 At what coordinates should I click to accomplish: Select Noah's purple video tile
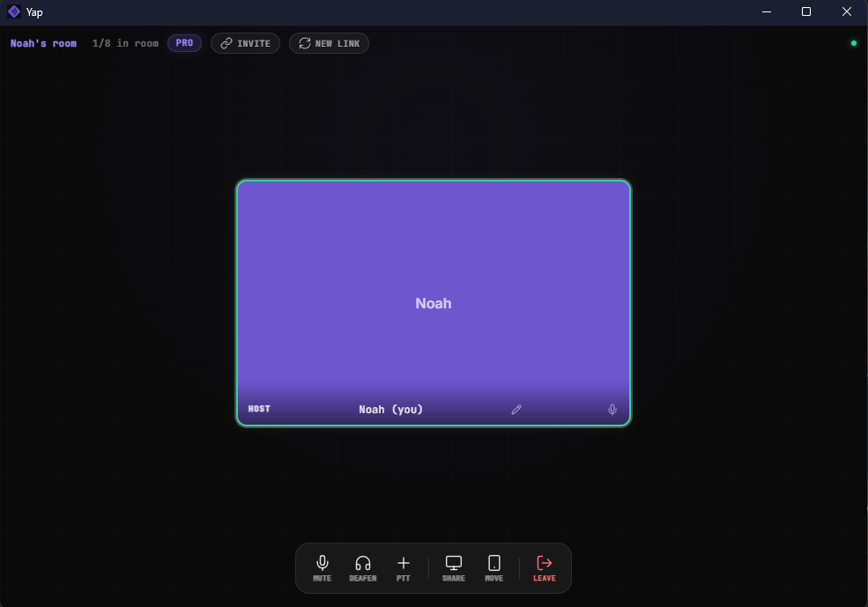click(434, 282)
